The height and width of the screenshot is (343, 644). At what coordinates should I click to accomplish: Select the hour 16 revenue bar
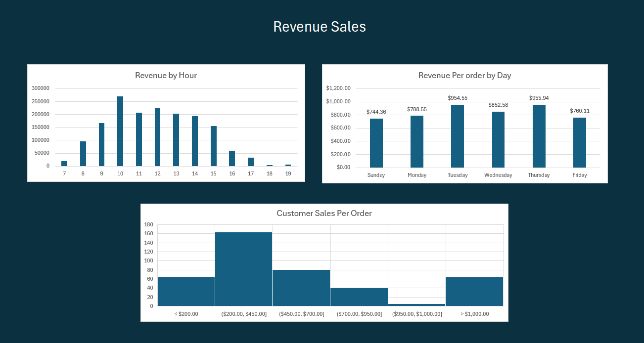(232, 159)
